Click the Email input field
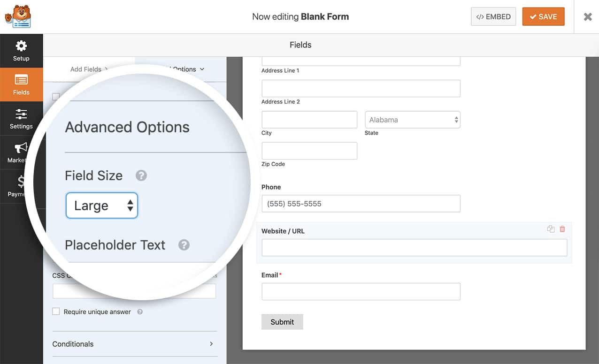The width and height of the screenshot is (599, 364). pyautogui.click(x=361, y=291)
